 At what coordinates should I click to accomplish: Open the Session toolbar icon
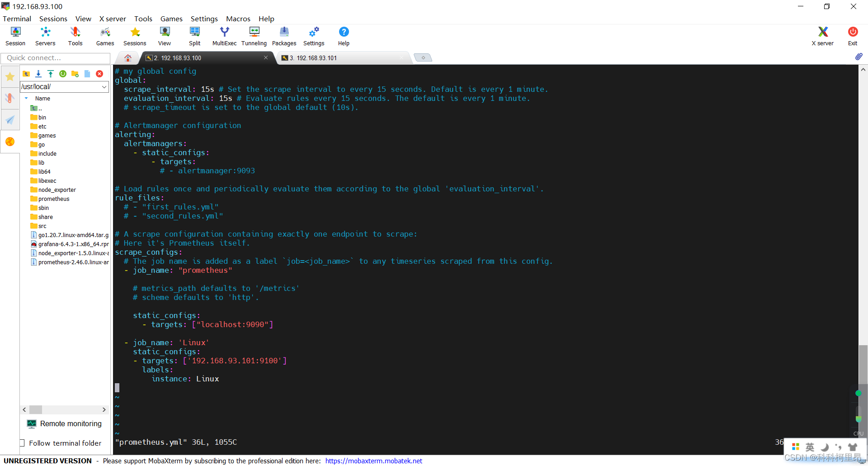[15, 36]
